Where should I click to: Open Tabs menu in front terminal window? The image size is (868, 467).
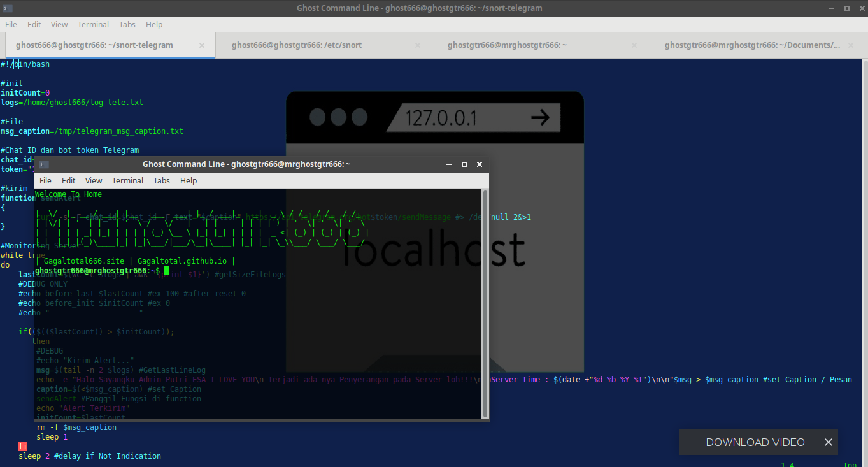162,180
